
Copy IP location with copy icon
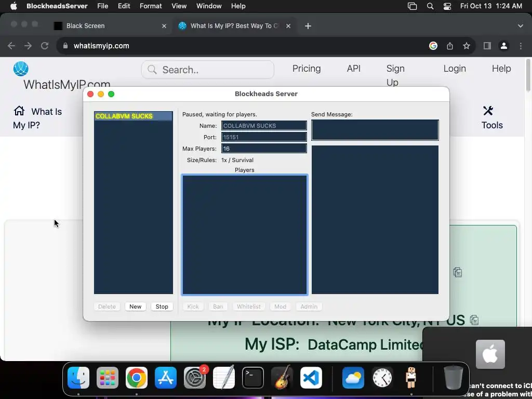point(474,320)
